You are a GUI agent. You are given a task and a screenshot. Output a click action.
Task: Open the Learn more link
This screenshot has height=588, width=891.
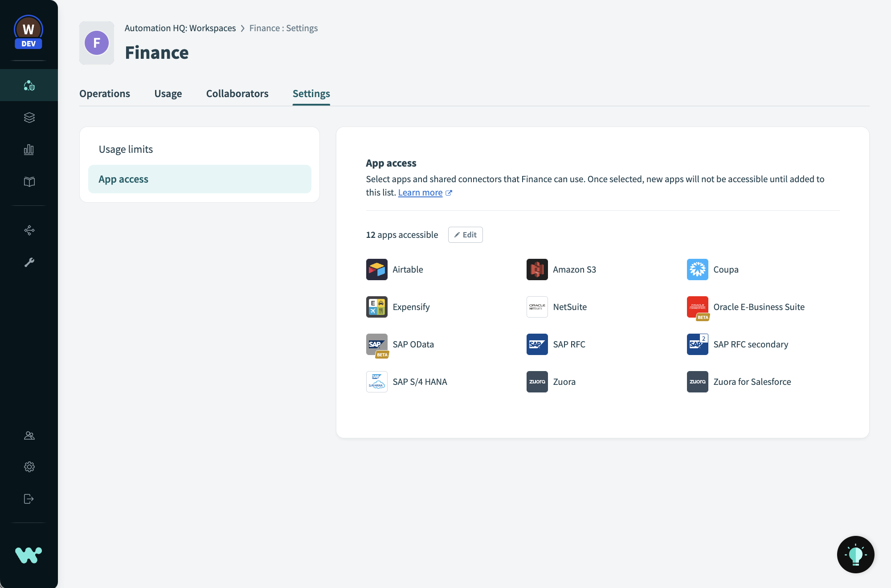(420, 192)
